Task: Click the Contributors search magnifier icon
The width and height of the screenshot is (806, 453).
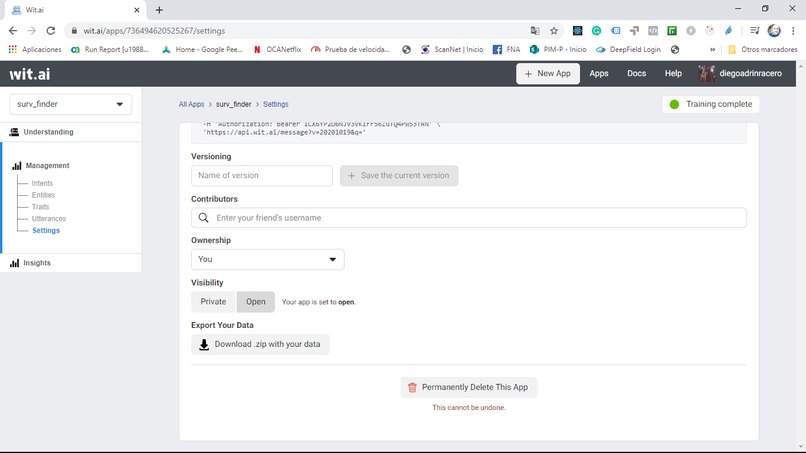Action: point(204,218)
